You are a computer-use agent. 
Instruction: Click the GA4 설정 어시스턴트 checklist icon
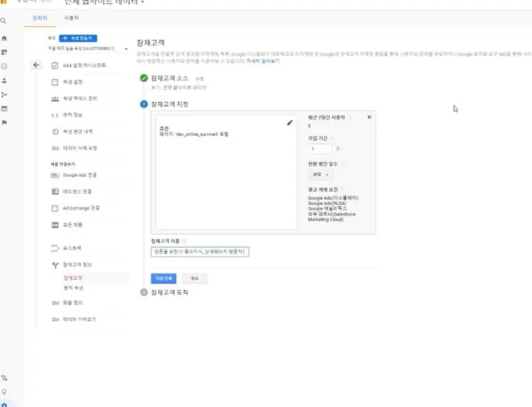coord(54,65)
